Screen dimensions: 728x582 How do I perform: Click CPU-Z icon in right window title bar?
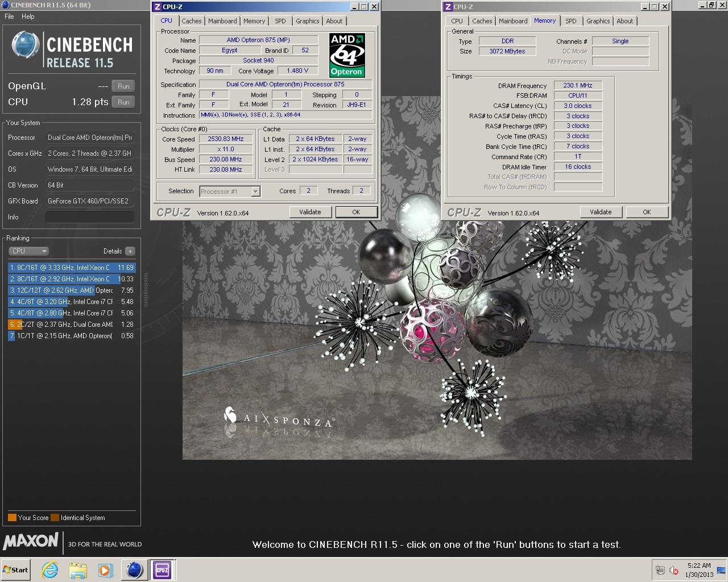448,7
